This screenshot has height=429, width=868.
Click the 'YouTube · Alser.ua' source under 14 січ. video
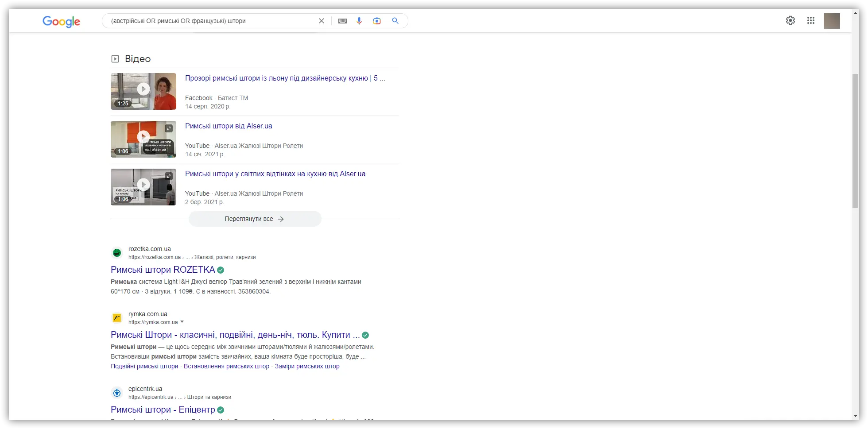click(244, 146)
